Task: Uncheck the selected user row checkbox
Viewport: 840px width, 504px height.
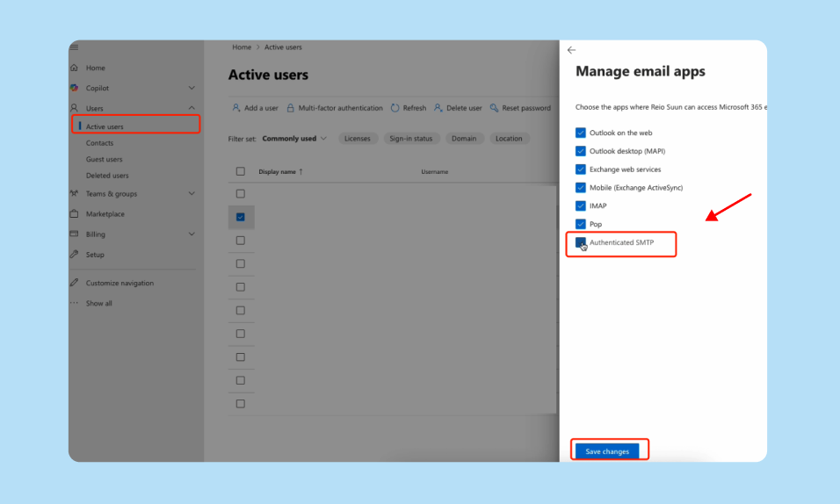Action: click(x=241, y=217)
